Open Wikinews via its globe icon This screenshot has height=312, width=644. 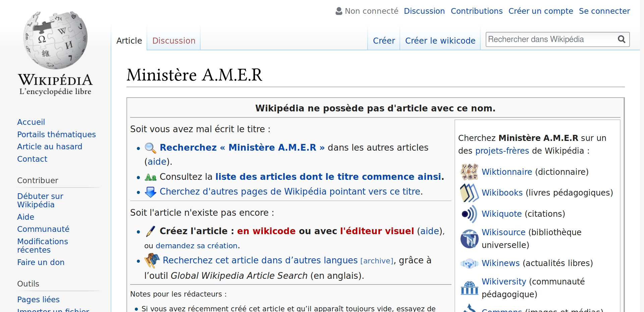[469, 263]
